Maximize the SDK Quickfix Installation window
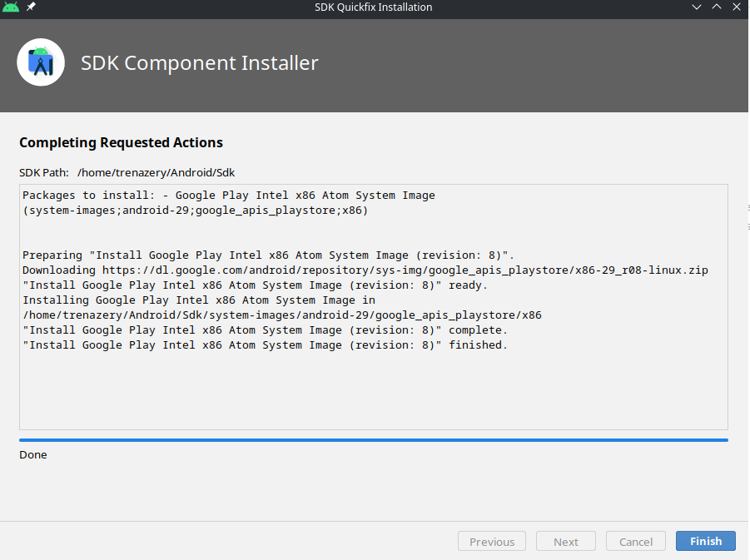This screenshot has height=560, width=750. pos(718,7)
